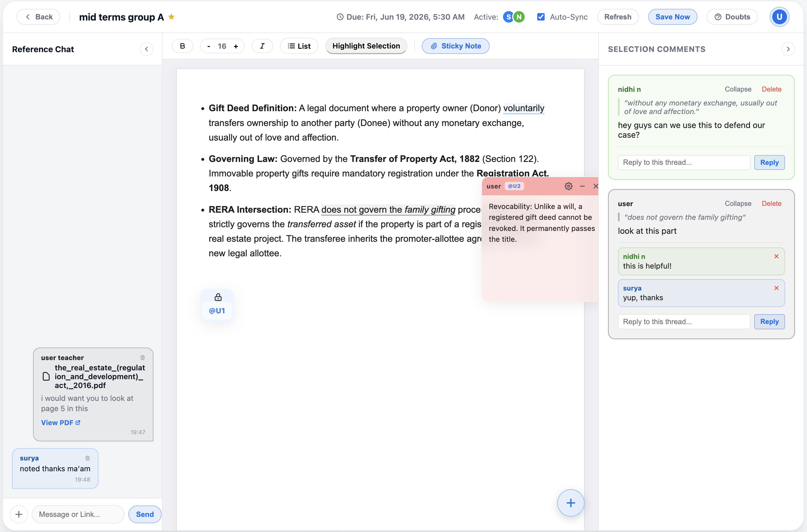The image size is (807, 532).
Task: Delete surya's 'noted thanks ma'am' message
Action: click(87, 458)
